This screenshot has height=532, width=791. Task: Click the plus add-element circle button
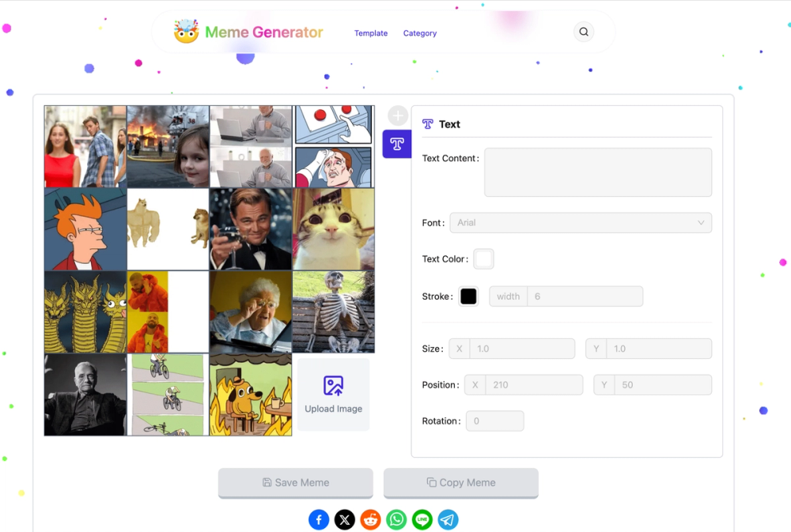[x=398, y=115]
